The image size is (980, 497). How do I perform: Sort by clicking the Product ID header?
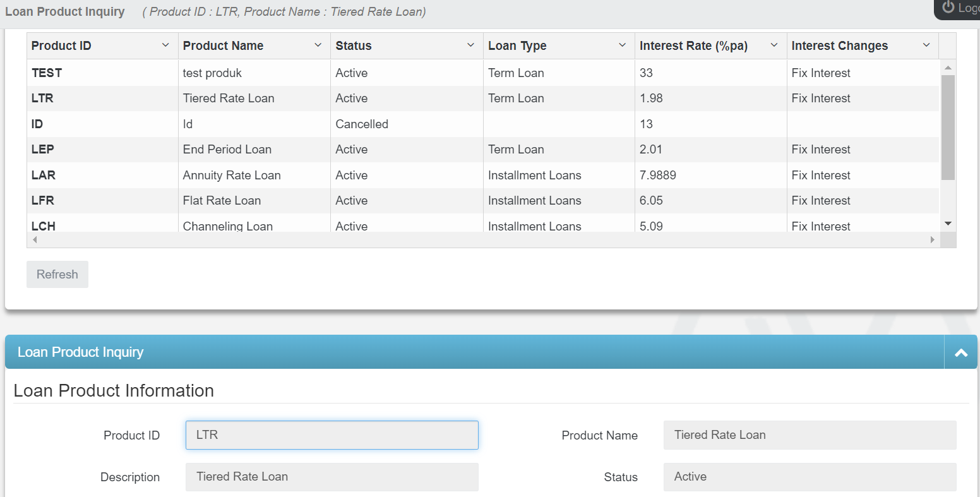(x=61, y=45)
